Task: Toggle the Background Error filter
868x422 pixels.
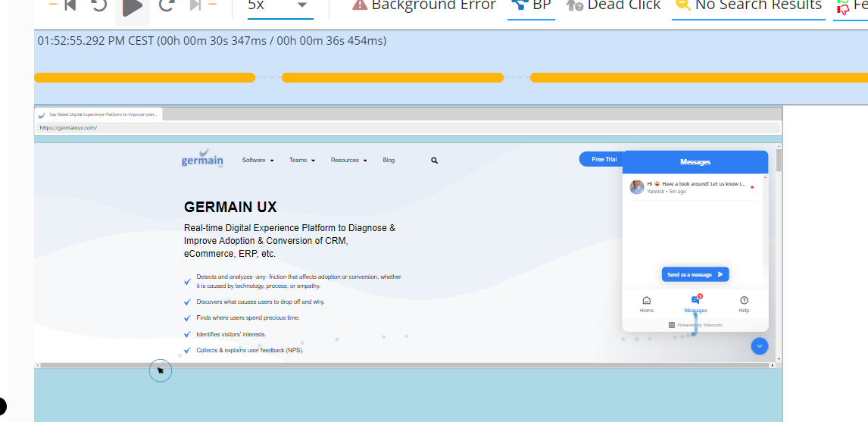Action: coord(424,5)
